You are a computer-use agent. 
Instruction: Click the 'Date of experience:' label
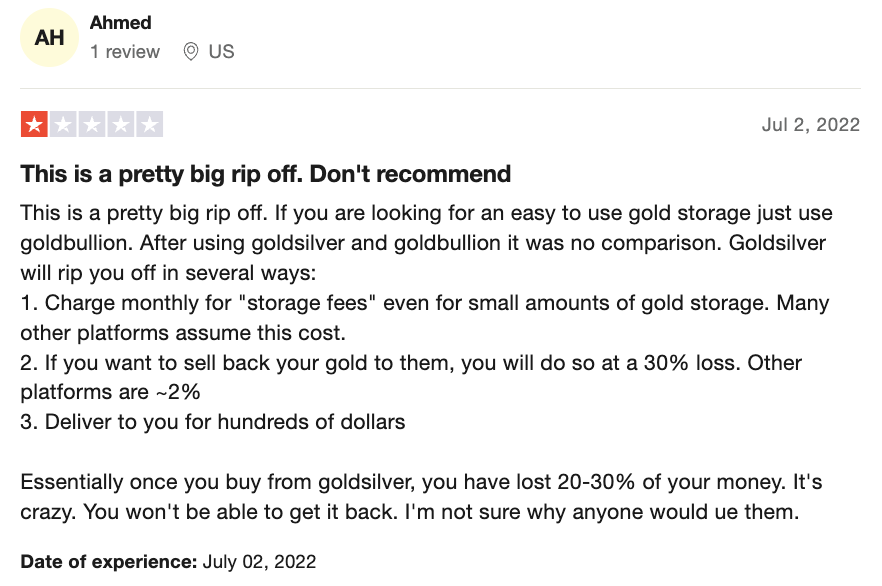click(108, 561)
